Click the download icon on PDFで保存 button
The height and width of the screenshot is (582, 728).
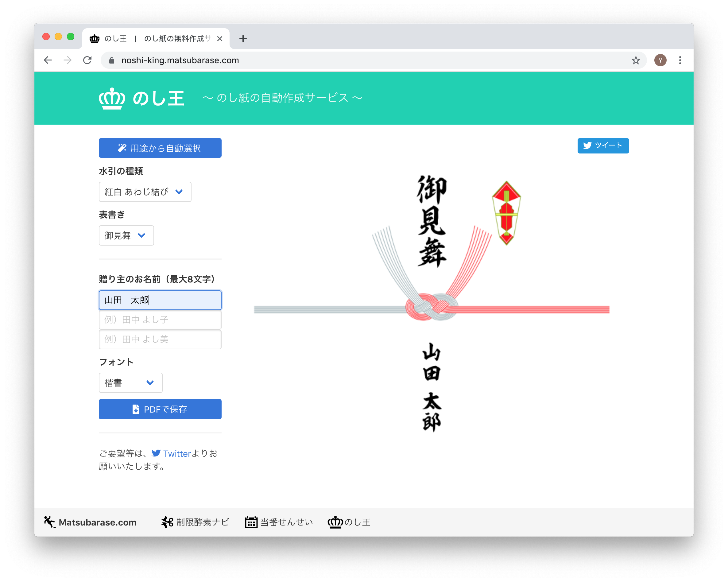click(136, 409)
